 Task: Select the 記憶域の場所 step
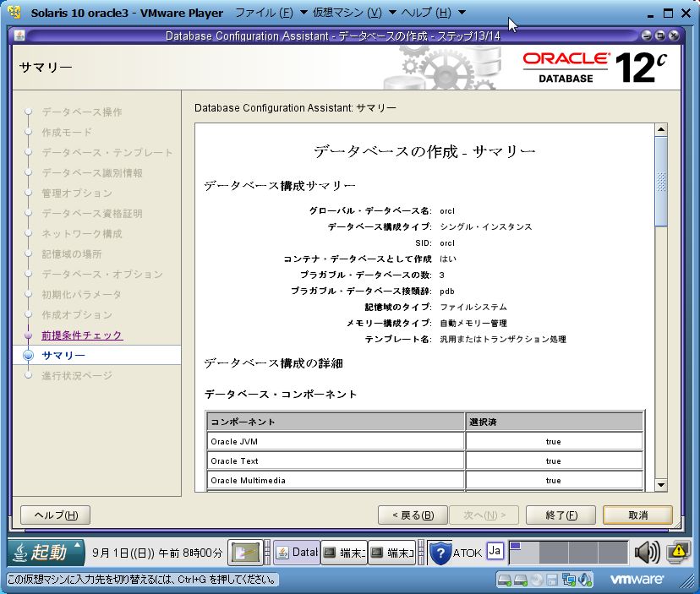pyautogui.click(x=71, y=254)
